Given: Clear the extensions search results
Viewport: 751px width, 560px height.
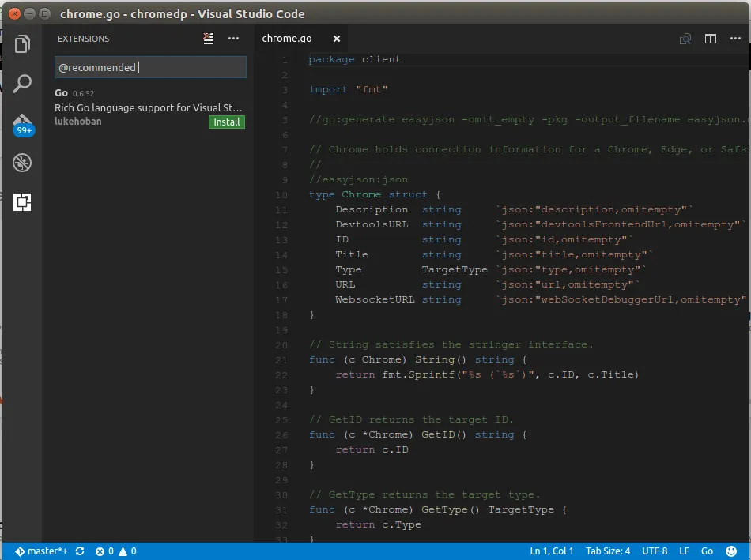Looking at the screenshot, I should tap(209, 39).
